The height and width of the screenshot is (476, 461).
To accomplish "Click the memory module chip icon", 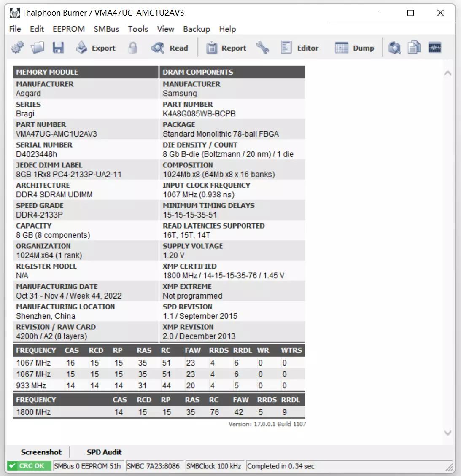I will [x=434, y=48].
